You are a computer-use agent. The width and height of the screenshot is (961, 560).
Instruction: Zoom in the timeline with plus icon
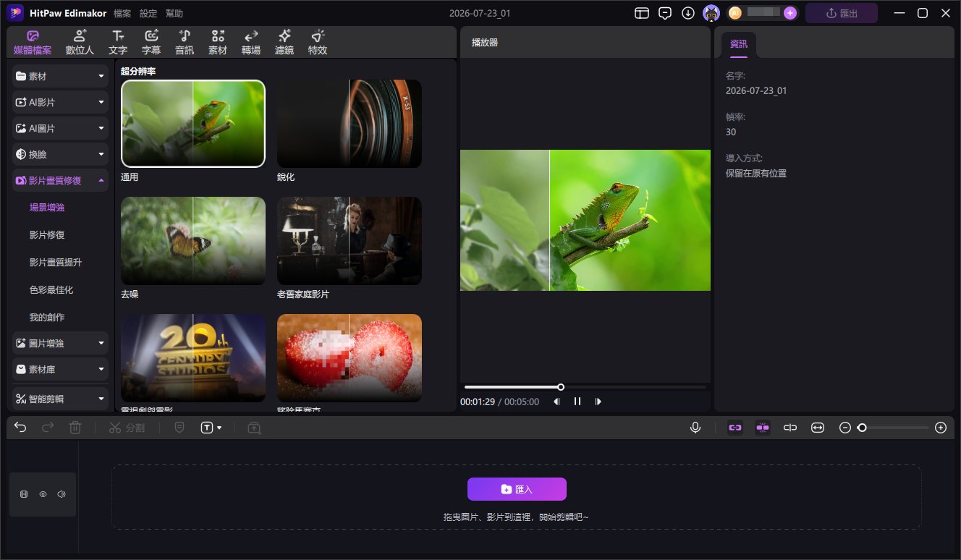[x=941, y=428]
